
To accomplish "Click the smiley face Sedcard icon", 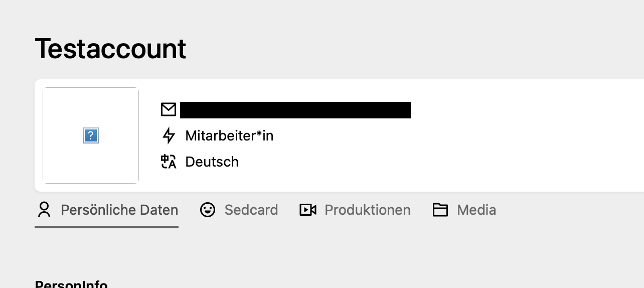I will [x=208, y=210].
